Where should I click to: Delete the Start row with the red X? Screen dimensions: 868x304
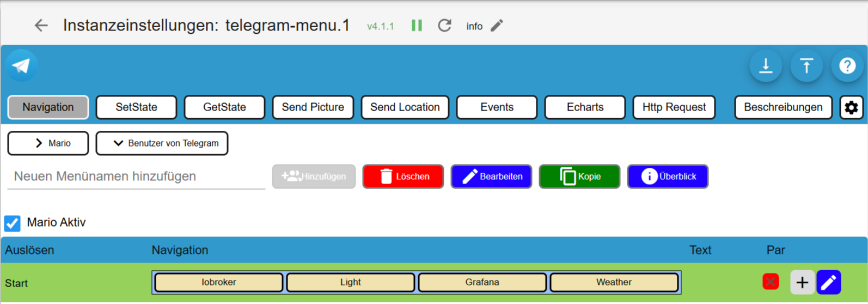771,282
